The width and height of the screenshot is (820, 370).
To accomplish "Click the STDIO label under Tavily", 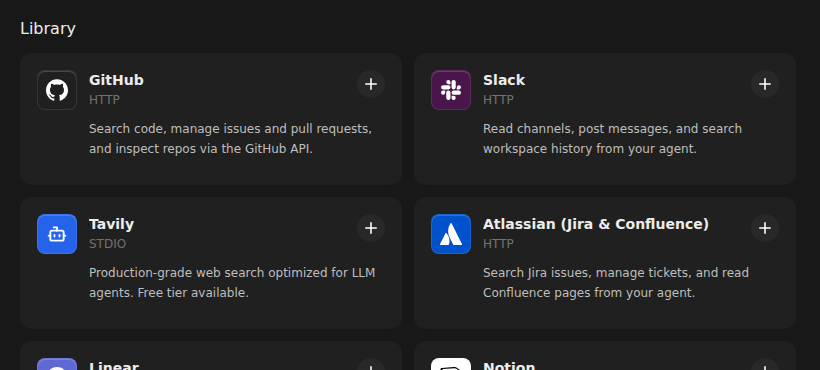I will point(107,244).
